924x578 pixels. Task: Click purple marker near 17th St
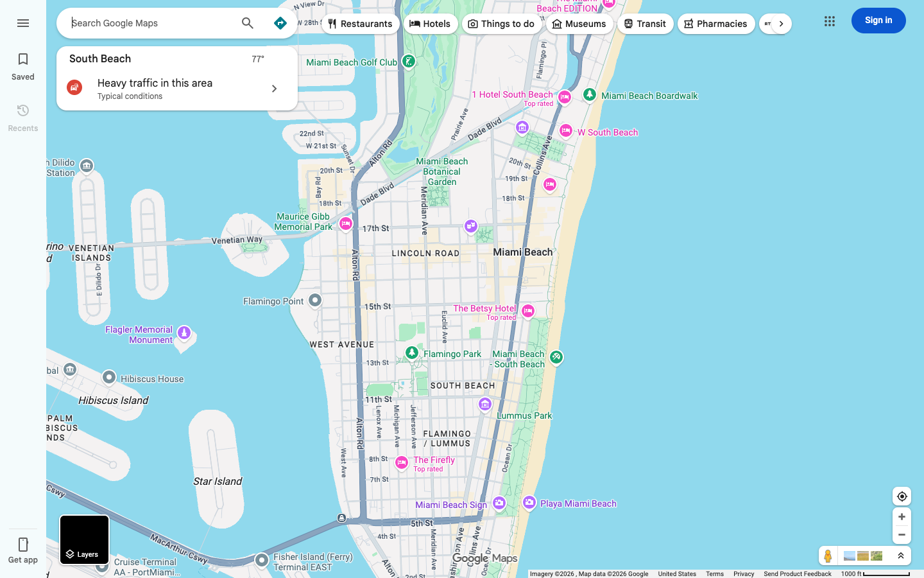[x=471, y=226]
